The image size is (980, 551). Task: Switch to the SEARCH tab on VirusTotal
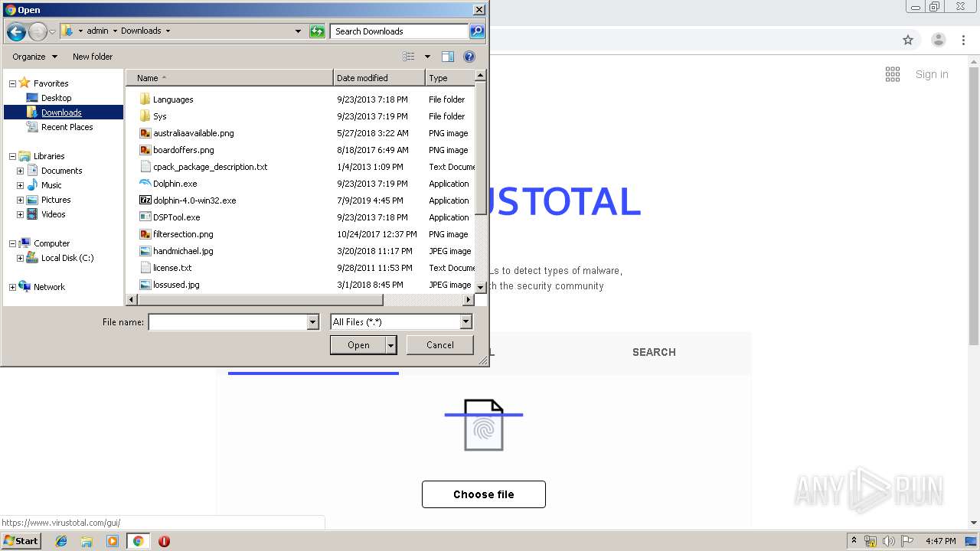[654, 352]
